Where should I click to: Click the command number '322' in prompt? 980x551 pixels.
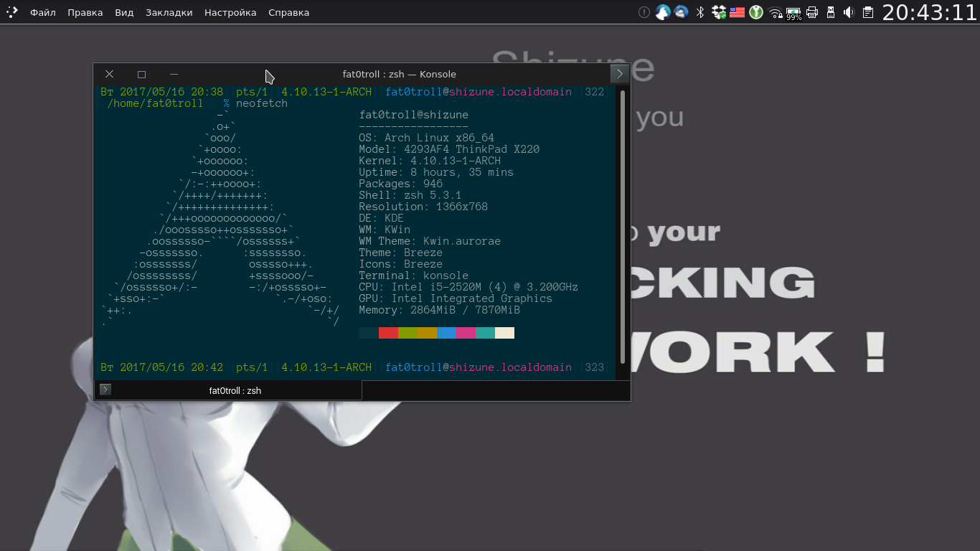595,92
